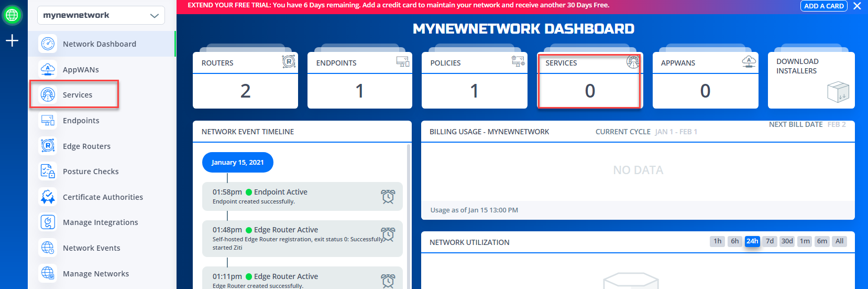This screenshot has width=868, height=289.
Task: Click the event timeline scrollbar
Action: pyautogui.click(x=409, y=216)
